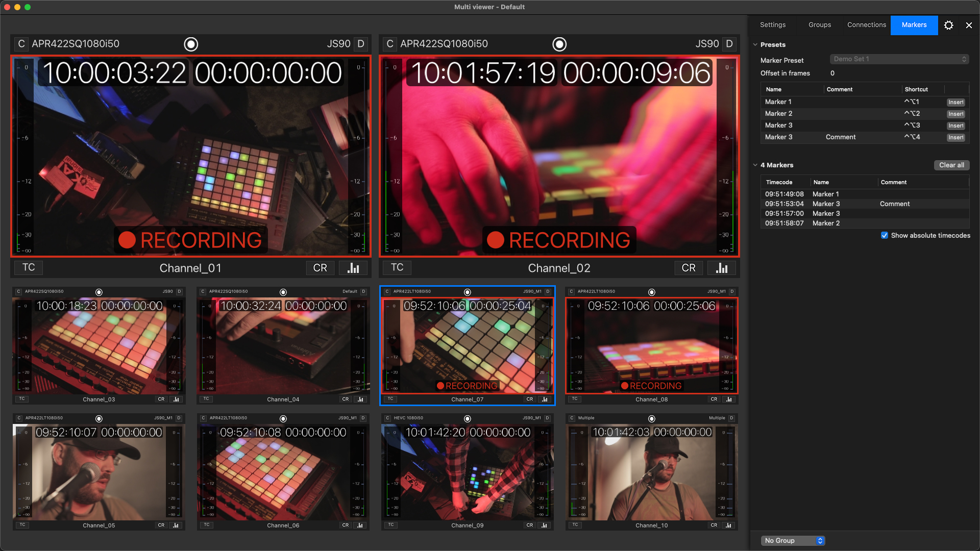
Task: Click audio meters icon for Channel_10
Action: [728, 525]
